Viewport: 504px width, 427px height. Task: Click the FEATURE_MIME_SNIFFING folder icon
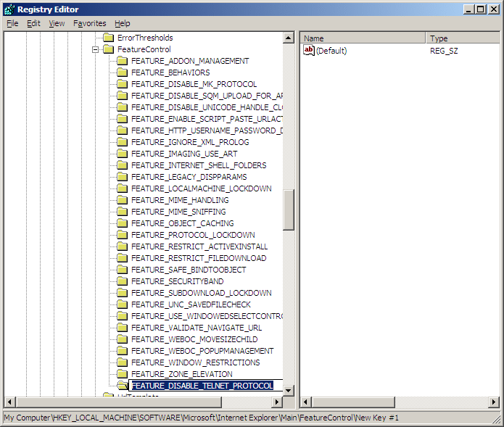tap(122, 212)
